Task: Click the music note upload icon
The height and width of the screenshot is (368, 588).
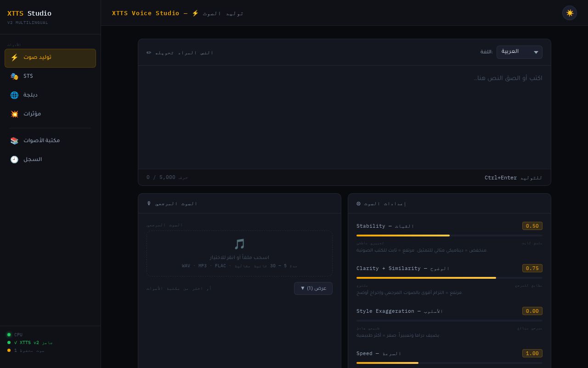Action: tap(239, 244)
